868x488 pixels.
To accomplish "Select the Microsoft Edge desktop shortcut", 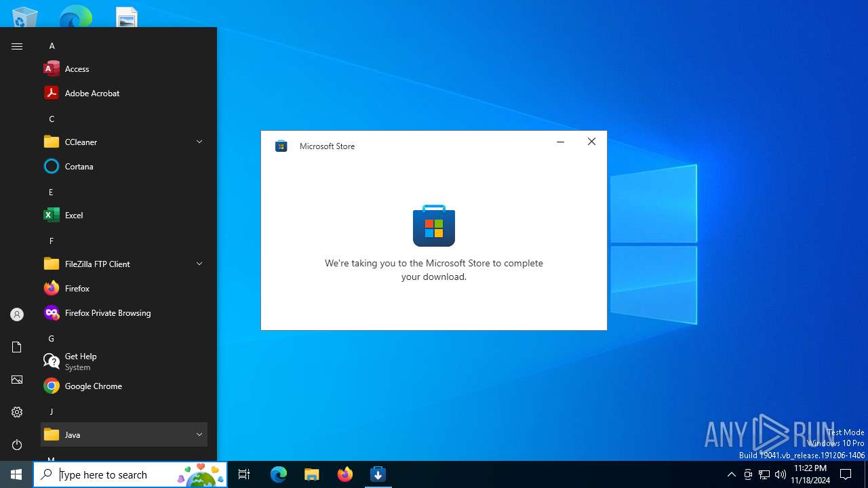I will click(75, 16).
